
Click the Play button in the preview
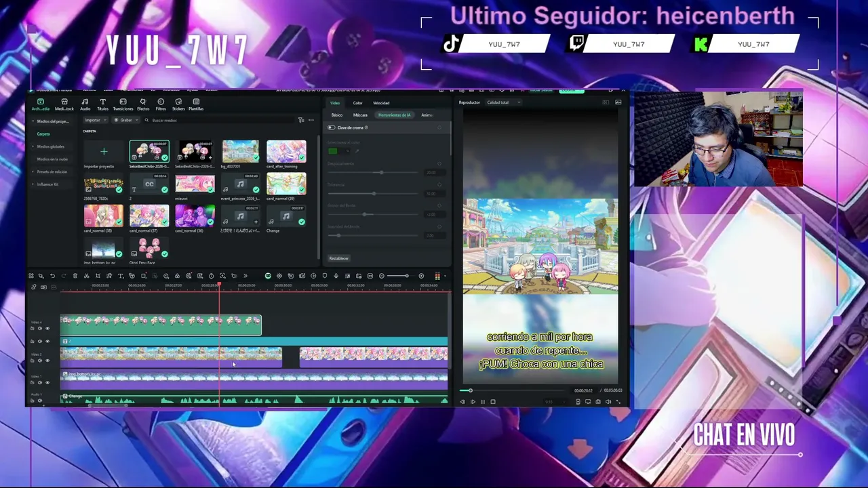point(473,401)
